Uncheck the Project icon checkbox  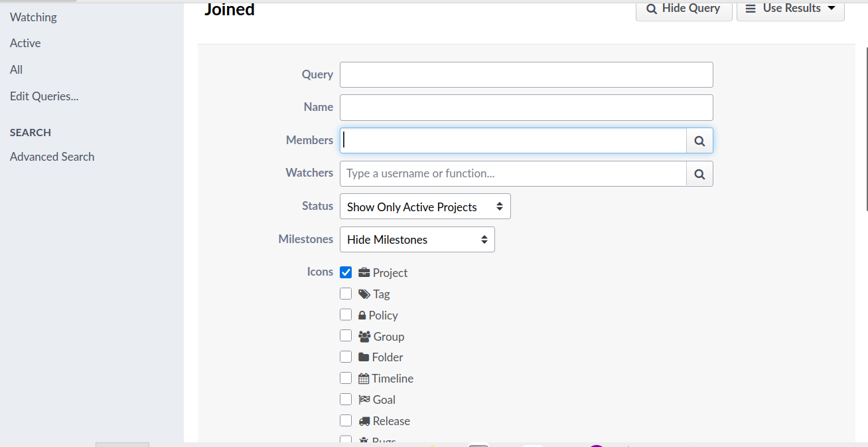pyautogui.click(x=346, y=272)
